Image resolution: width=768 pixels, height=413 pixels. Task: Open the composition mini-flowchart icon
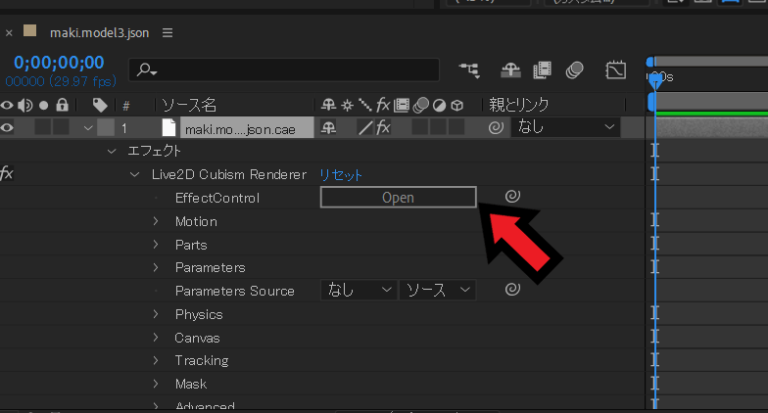[x=469, y=70]
